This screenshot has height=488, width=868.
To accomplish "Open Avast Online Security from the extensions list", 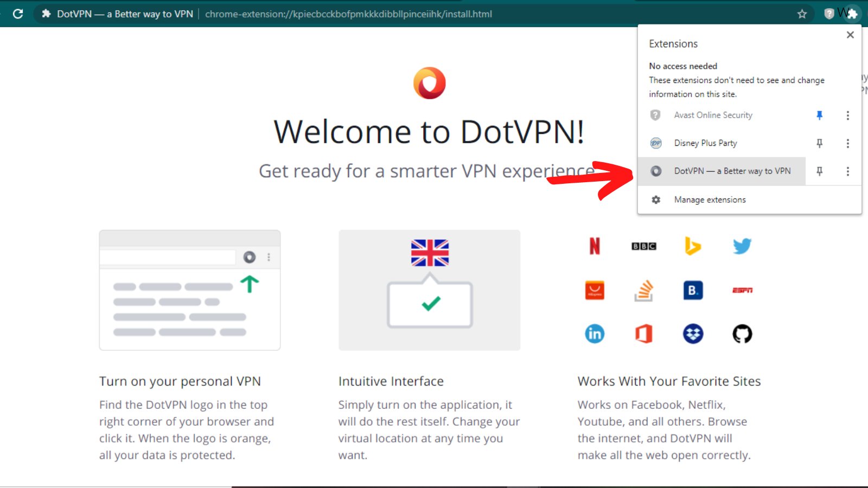I will click(722, 115).
